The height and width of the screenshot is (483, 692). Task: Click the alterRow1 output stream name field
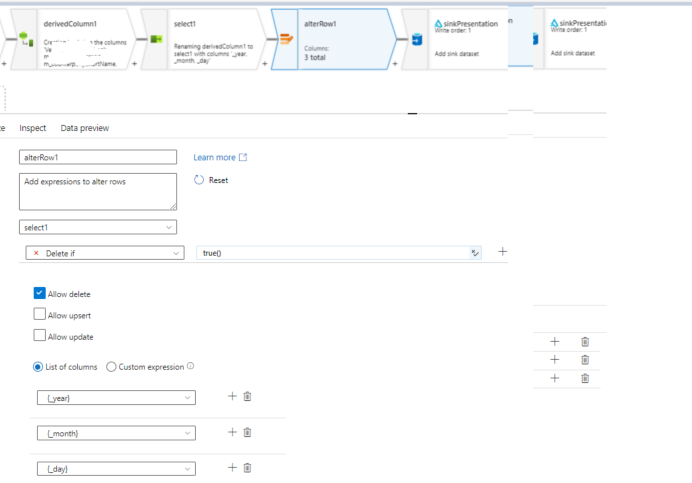click(x=98, y=157)
